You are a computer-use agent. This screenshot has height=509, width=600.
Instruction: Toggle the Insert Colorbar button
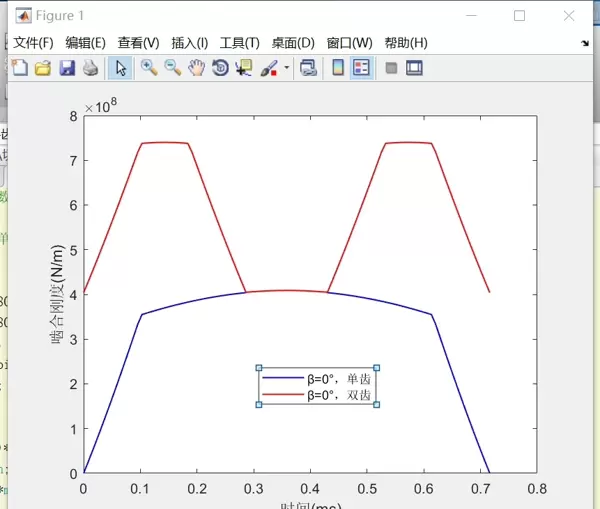tap(338, 68)
